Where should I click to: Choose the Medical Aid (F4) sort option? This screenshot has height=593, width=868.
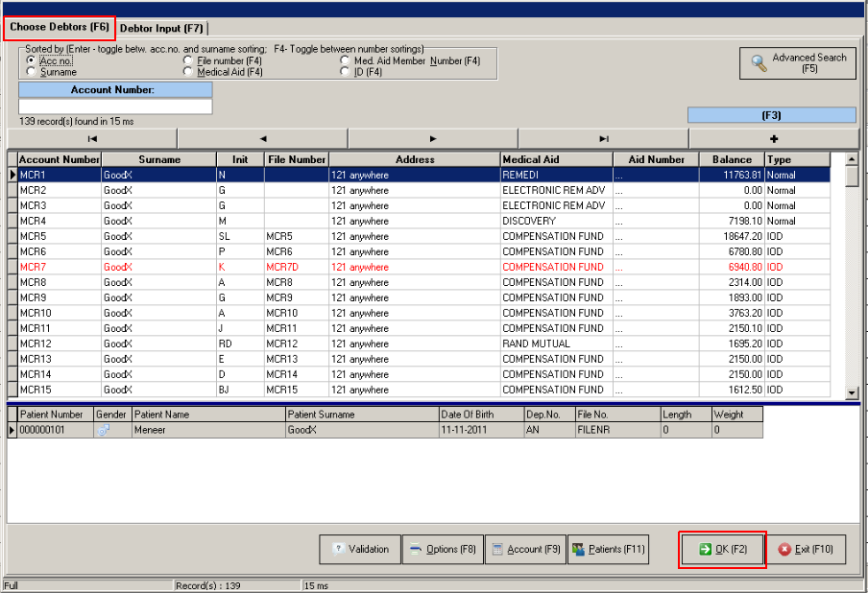coord(188,72)
